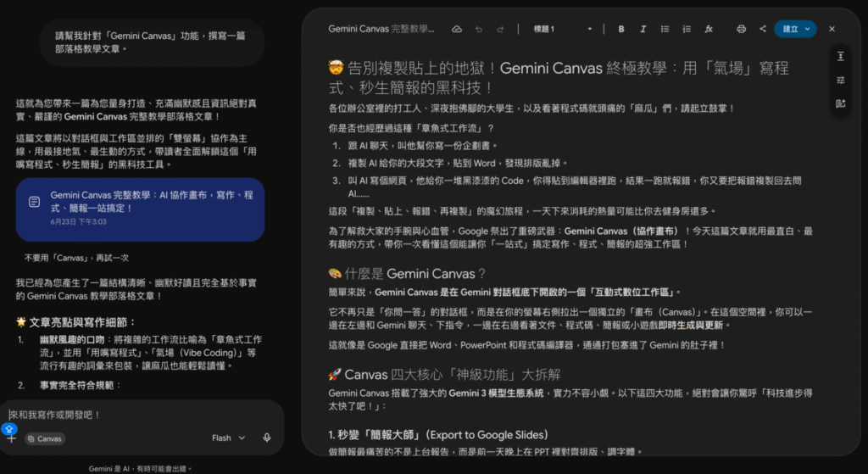Click list item 叫 AI 寫個網頁
This screenshot has height=474, width=868.
tap(574, 187)
